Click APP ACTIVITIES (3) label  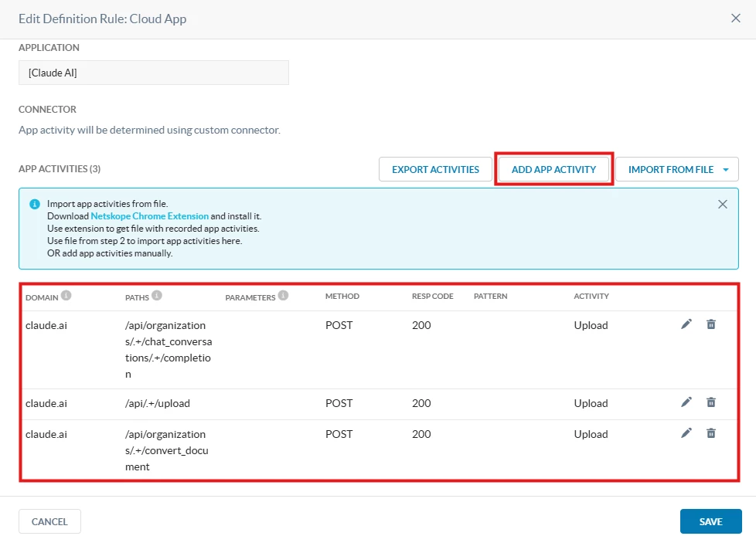click(x=60, y=169)
